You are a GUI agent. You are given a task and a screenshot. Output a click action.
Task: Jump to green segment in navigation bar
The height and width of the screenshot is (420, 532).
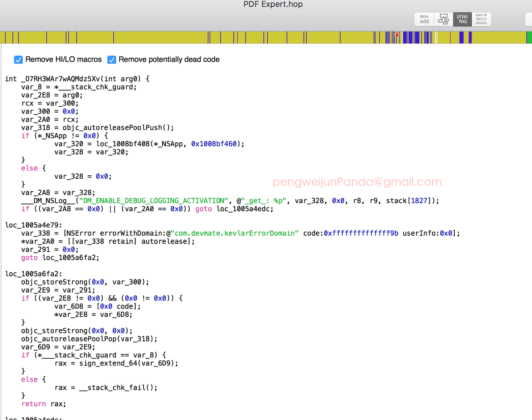(x=529, y=37)
